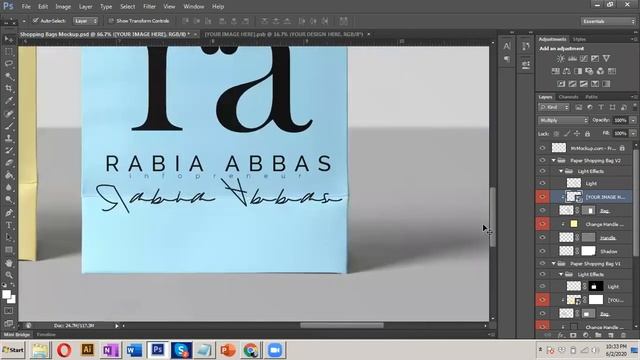Toggle visibility of Change Handle layer in V2
This screenshot has width=640, height=360.
click(x=542, y=224)
